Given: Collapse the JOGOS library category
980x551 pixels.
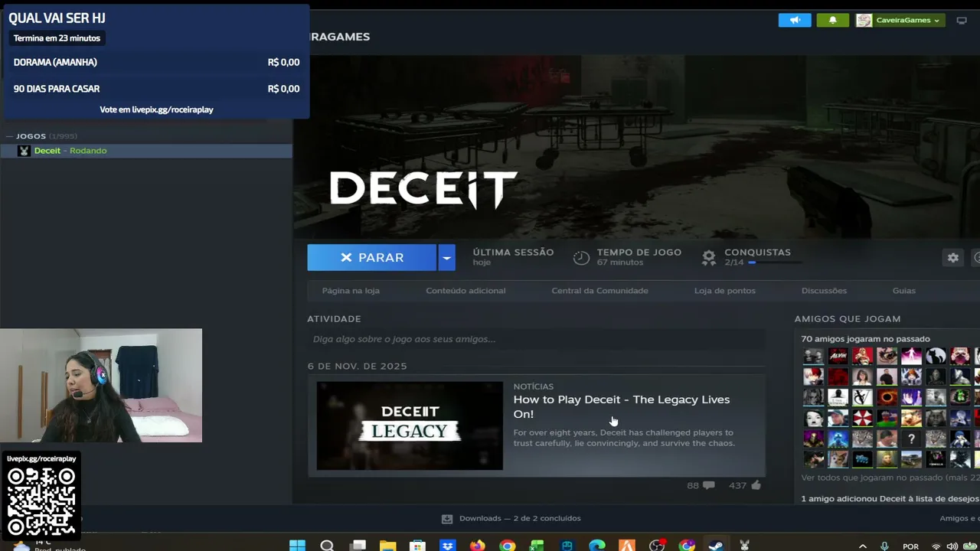Looking at the screenshot, I should click(10, 136).
